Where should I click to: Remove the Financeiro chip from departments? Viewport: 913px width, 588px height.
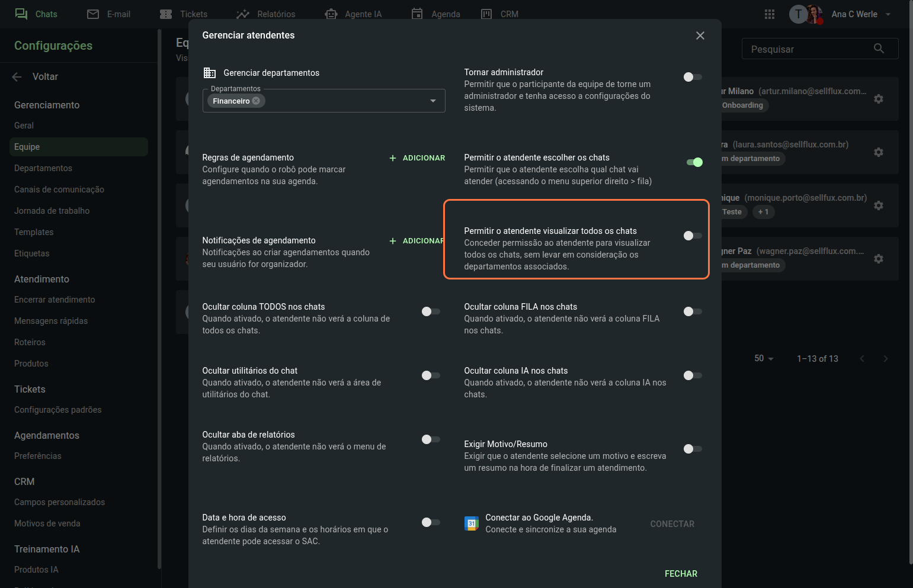[256, 101]
